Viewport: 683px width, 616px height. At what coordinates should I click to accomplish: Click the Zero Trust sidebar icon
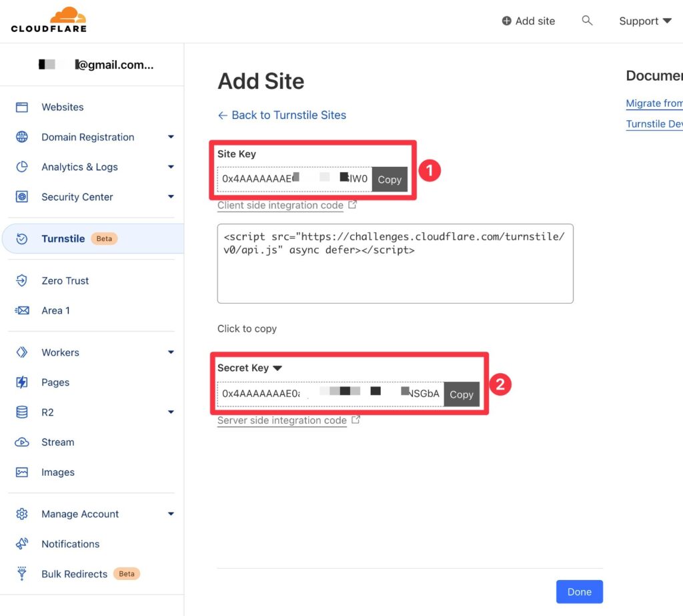[x=22, y=280]
